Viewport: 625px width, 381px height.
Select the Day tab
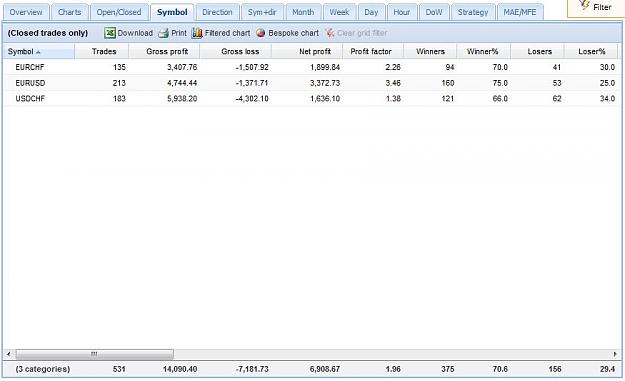[x=371, y=12]
